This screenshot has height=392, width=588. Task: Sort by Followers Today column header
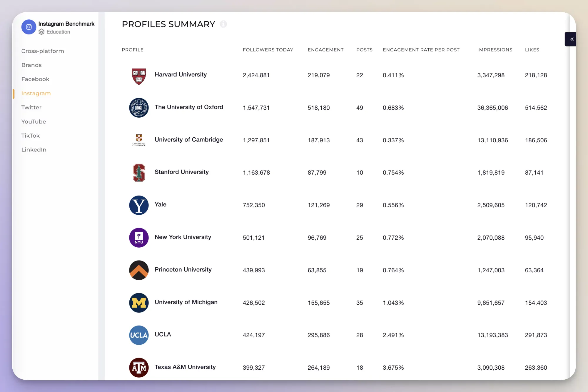268,50
